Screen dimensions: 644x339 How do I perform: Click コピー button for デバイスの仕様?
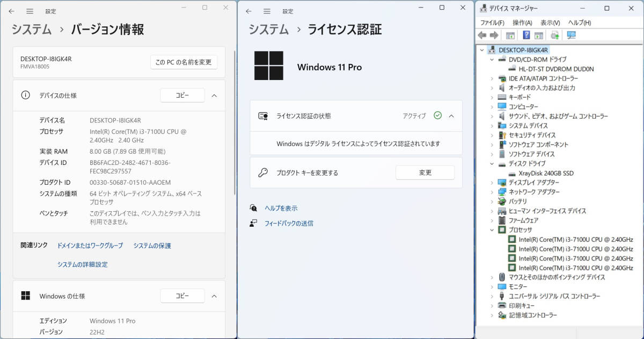pos(182,95)
